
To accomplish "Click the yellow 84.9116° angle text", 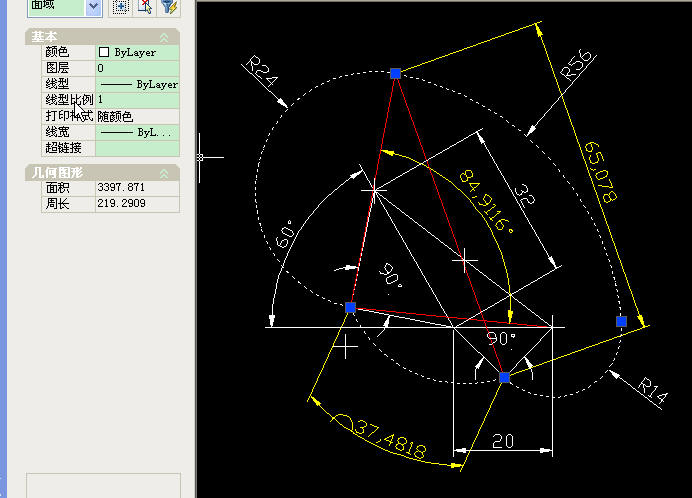I will [x=487, y=201].
